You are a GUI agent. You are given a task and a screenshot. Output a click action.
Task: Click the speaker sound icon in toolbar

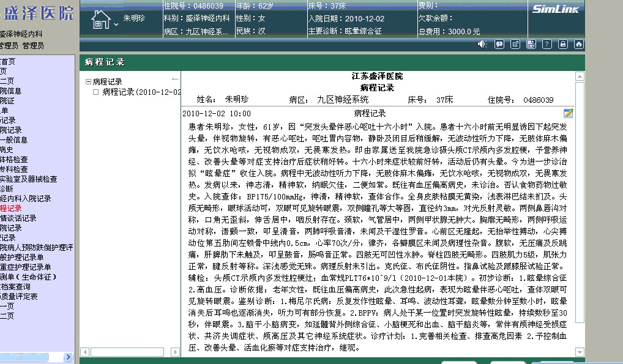coord(482,44)
